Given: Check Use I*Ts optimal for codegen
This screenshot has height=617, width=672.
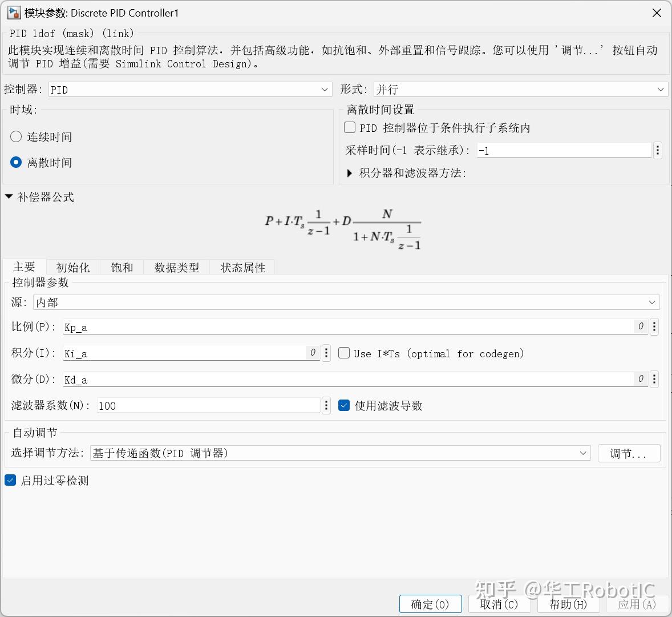Looking at the screenshot, I should pyautogui.click(x=344, y=353).
